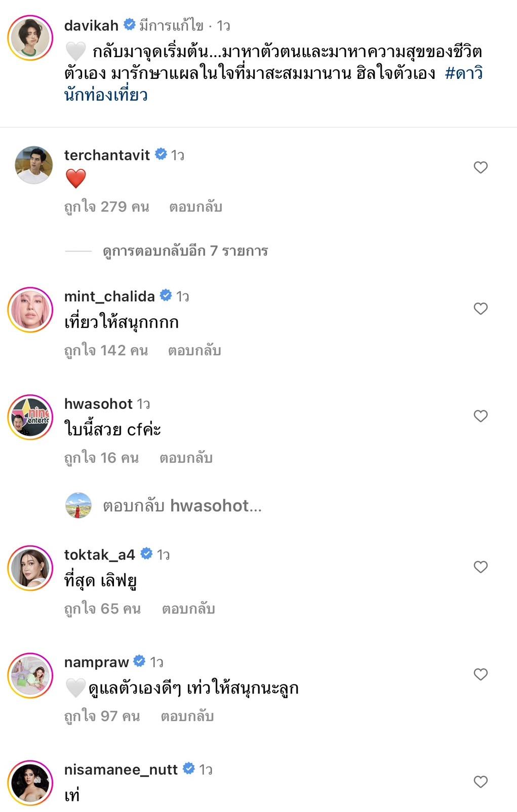Viewport: 517px width, 812px height.
Task: Tap heart icon on nisamanee_nutt's comment
Action: click(x=480, y=782)
